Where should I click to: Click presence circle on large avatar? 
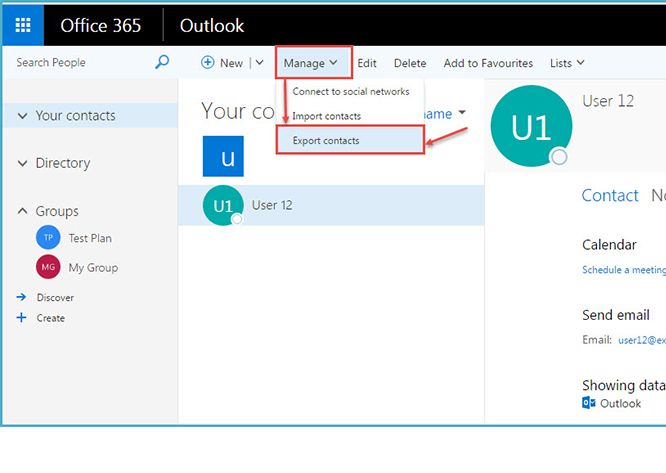tap(559, 157)
